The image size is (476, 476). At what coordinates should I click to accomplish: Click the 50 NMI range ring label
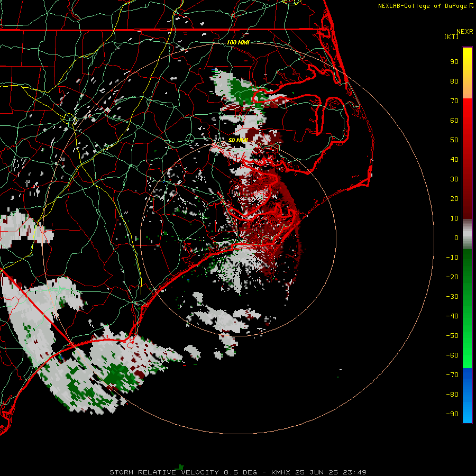(238, 140)
